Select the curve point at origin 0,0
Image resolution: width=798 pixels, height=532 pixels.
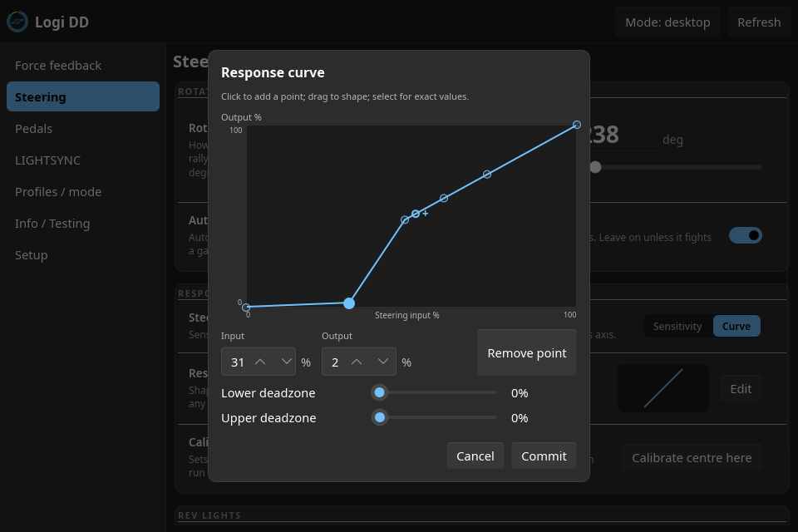click(x=246, y=308)
